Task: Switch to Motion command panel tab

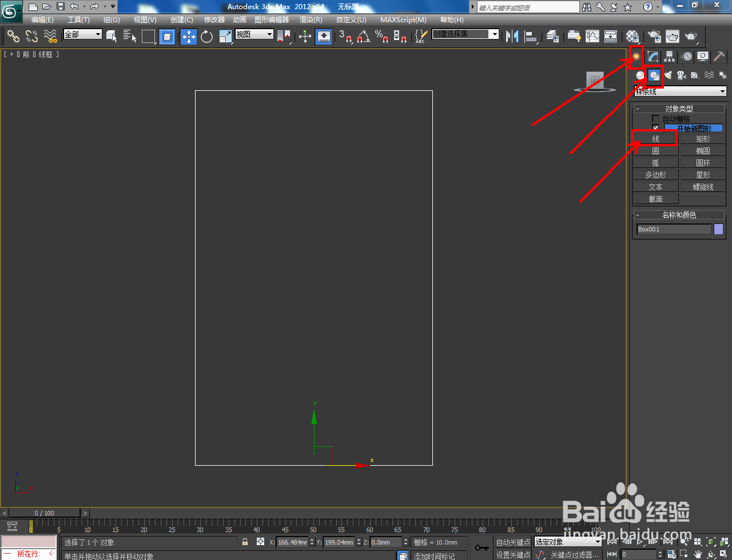Action: click(x=687, y=57)
